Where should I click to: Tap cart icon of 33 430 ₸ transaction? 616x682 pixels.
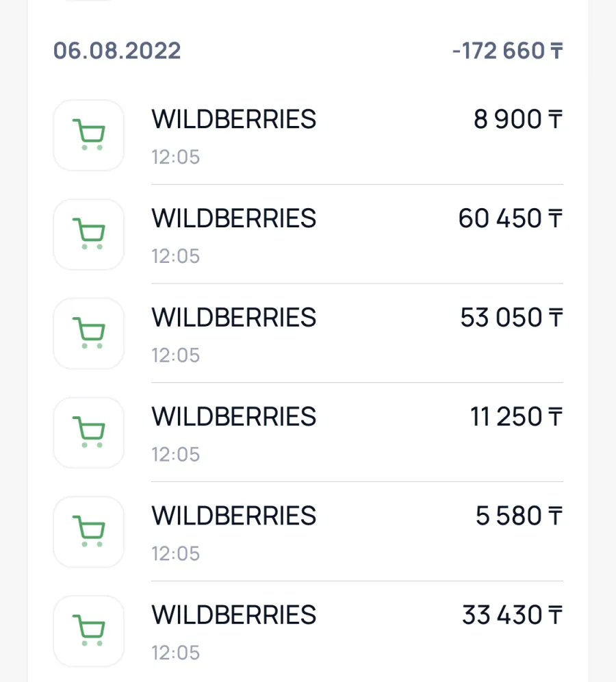(89, 631)
